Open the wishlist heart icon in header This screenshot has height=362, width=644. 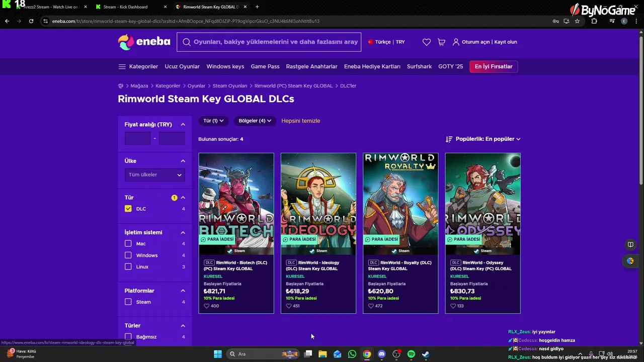click(427, 42)
